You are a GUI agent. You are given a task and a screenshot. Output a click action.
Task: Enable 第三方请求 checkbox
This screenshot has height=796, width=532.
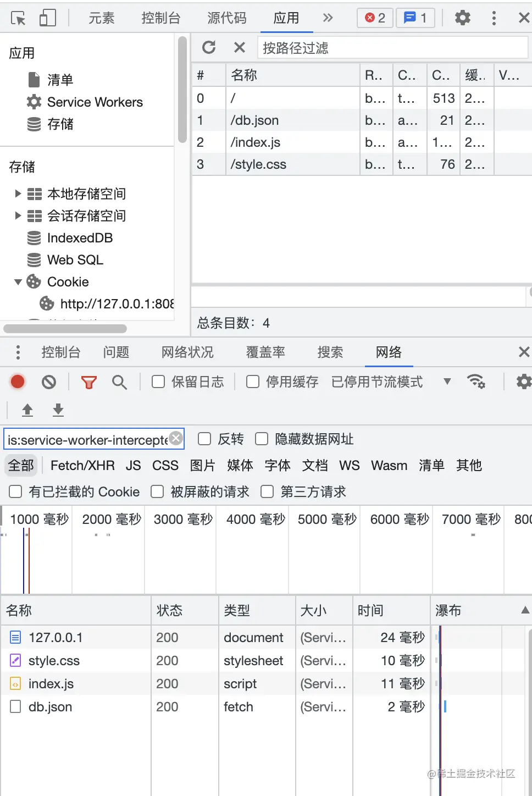[267, 491]
